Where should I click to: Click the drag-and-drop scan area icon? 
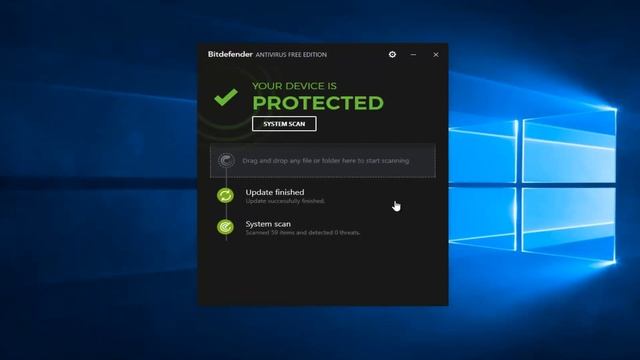point(226,160)
